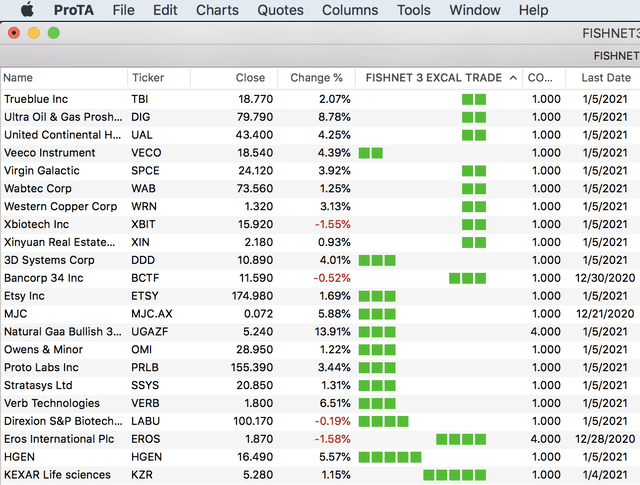The width and height of the screenshot is (640, 485).
Task: Open the Window menu
Action: pos(475,10)
